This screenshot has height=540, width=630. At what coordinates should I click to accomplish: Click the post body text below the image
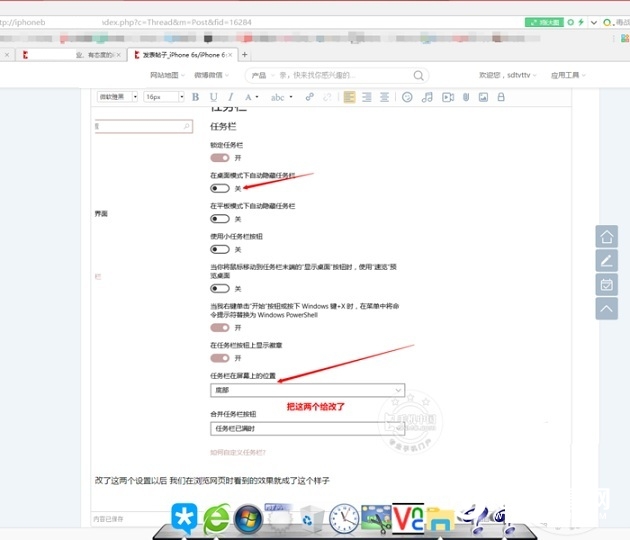(212, 481)
